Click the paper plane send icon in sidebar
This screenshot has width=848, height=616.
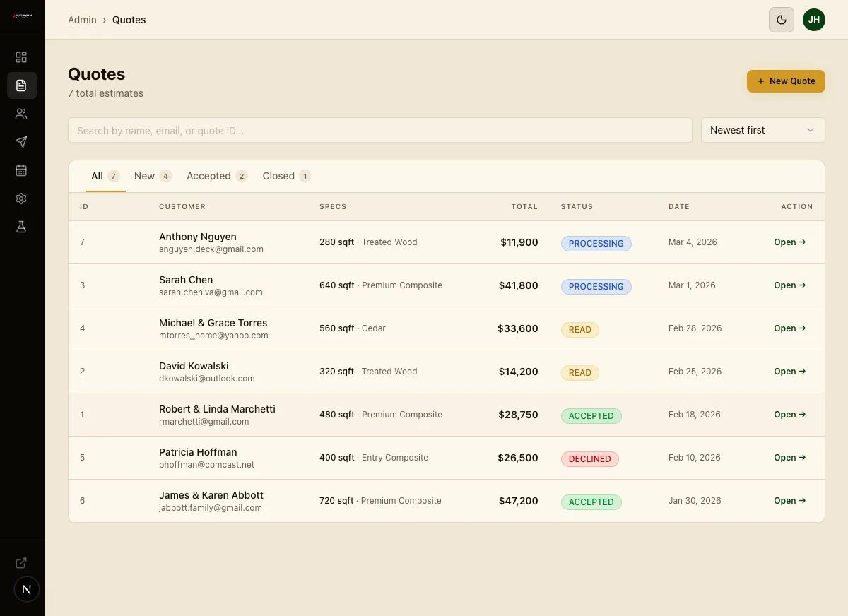click(x=21, y=142)
